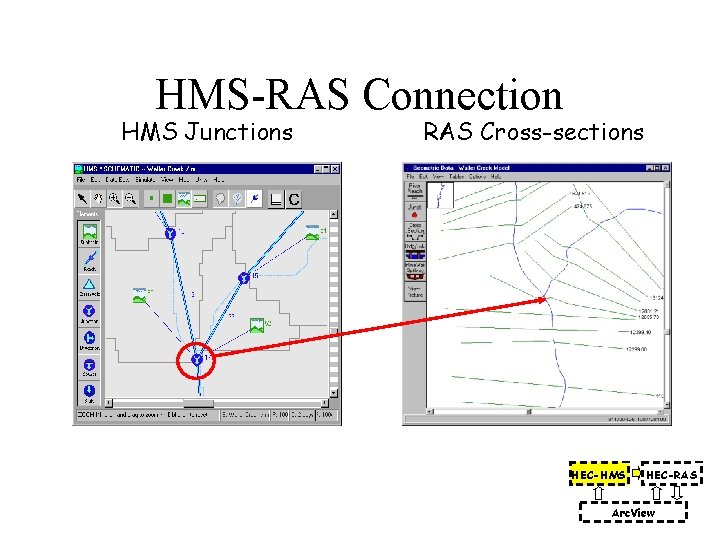Open the View menu in HMS window
Image resolution: width=720 pixels, height=540 pixels.
[x=167, y=180]
